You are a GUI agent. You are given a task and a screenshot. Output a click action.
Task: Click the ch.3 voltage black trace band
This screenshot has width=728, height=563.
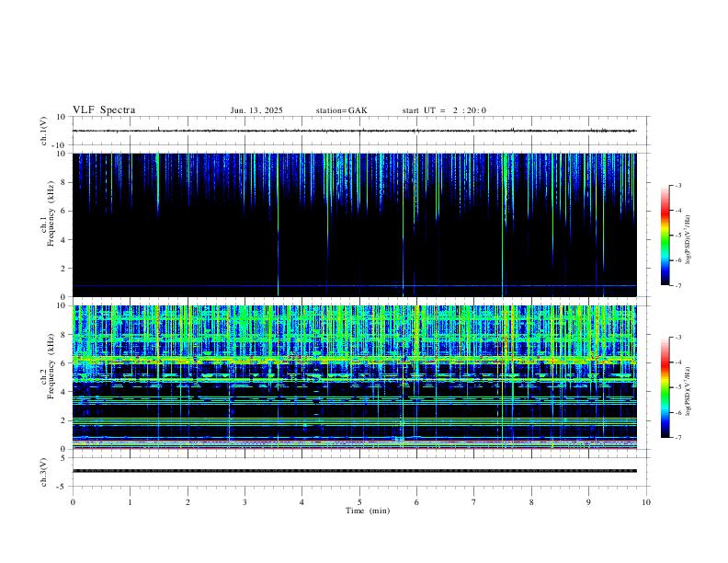(354, 471)
